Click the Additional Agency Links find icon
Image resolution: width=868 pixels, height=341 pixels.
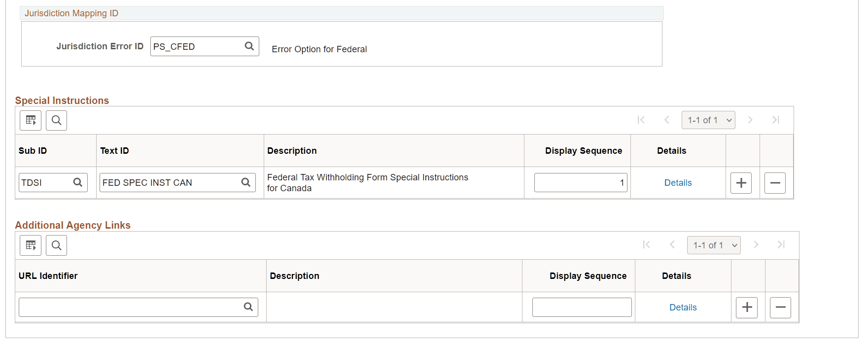pos(56,245)
